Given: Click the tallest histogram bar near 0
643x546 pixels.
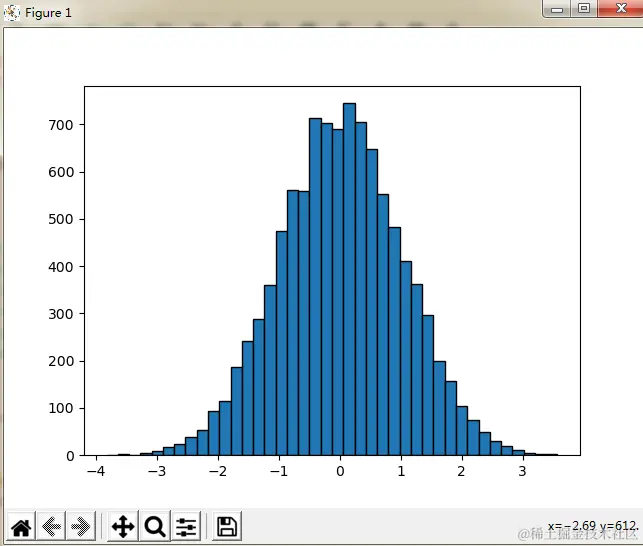Looking at the screenshot, I should tap(349, 279).
